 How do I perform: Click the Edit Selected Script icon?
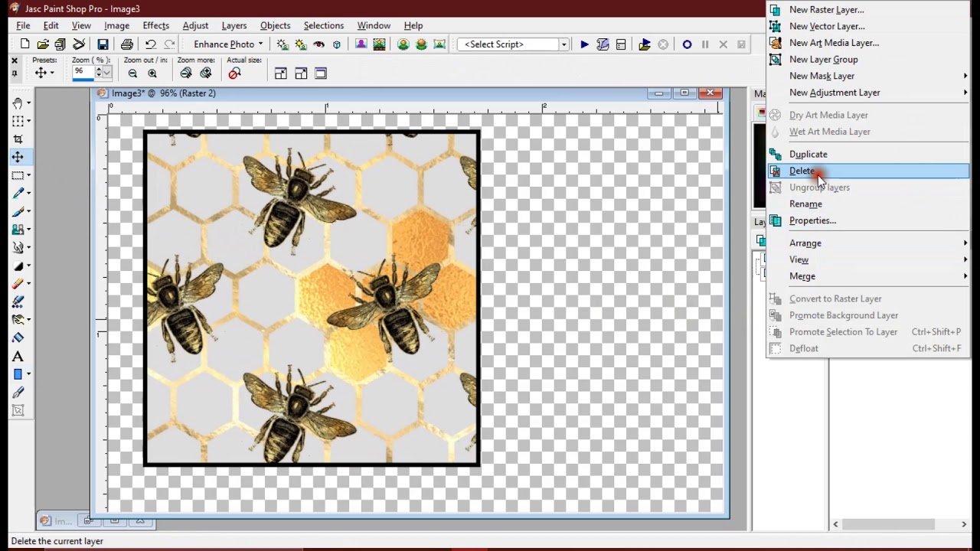[603, 44]
